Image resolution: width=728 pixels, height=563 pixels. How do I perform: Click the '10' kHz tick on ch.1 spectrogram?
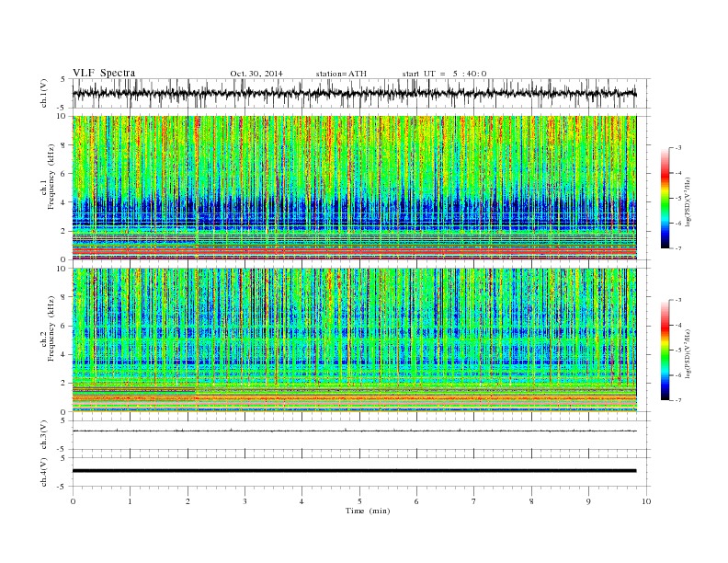click(x=63, y=116)
